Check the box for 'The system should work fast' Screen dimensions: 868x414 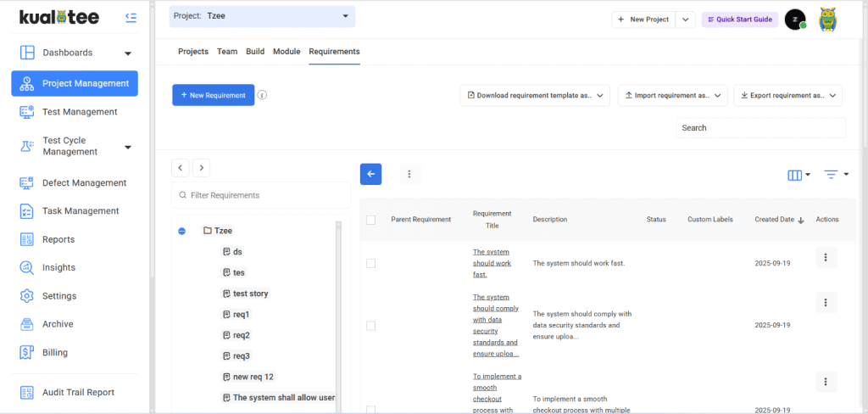pyautogui.click(x=370, y=264)
